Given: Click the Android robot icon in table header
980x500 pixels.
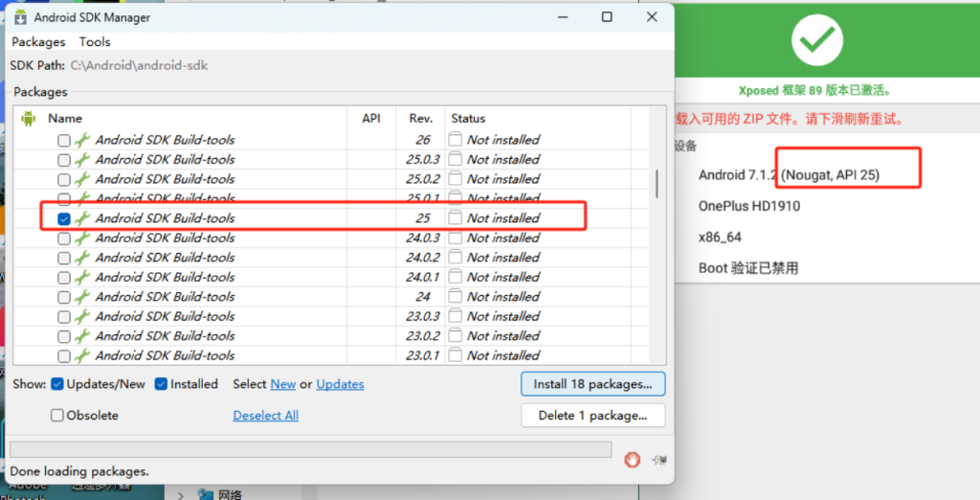Looking at the screenshot, I should click(x=28, y=118).
